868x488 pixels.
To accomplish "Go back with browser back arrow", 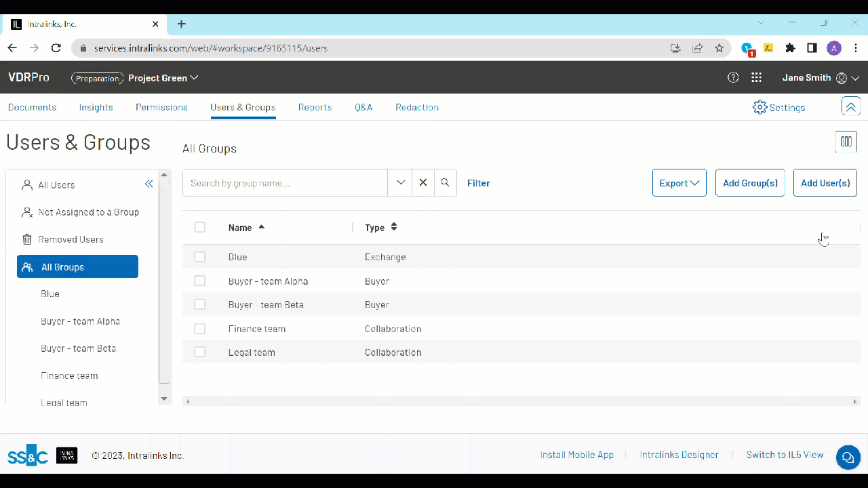I will click(x=12, y=48).
